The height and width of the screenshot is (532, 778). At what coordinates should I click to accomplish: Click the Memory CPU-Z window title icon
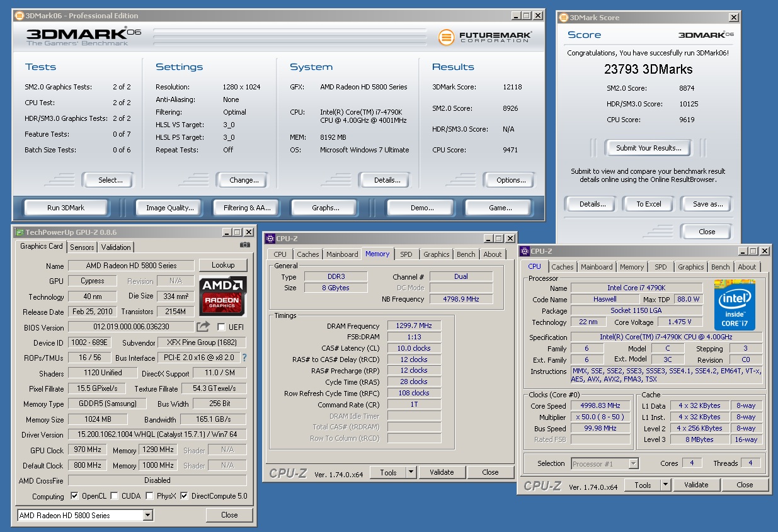270,239
